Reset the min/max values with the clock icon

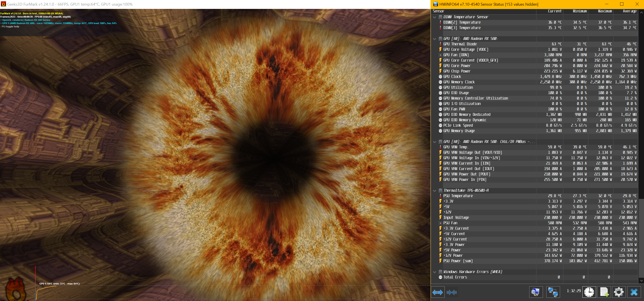589,292
